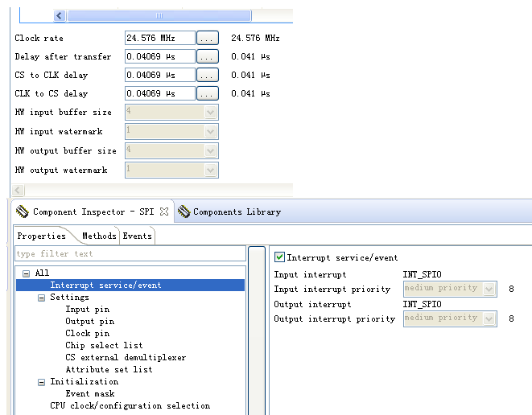Switch to the Methods tab
Screen dimensions: 532x415
(99, 236)
